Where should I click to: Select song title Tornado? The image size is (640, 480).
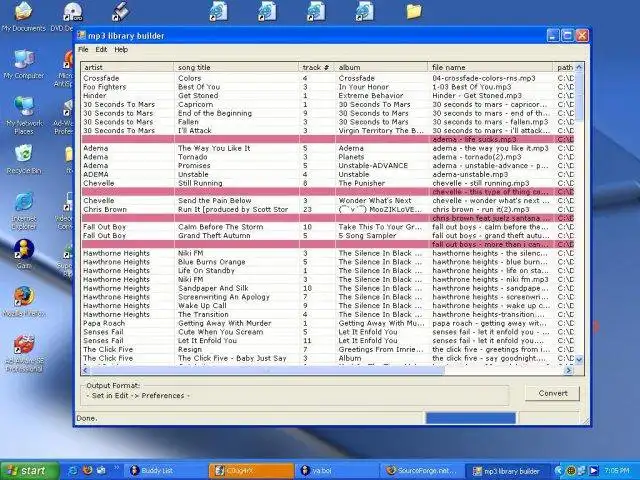(192, 157)
